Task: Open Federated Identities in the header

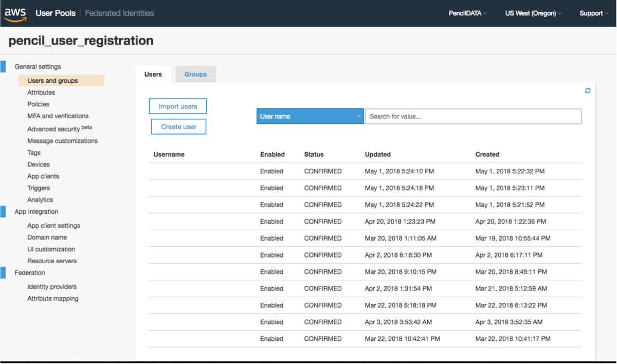Action: point(119,13)
